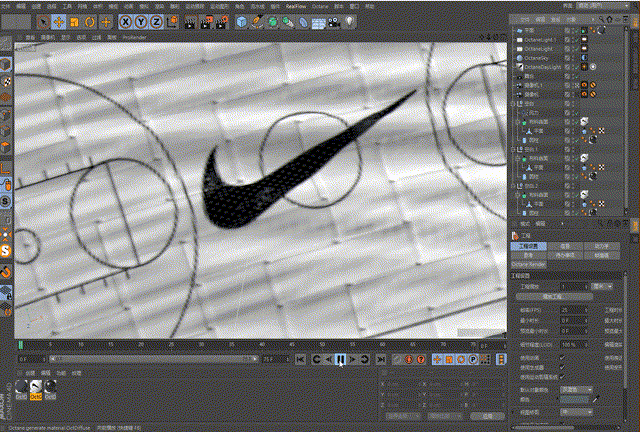Open the RealFlow menu
The width and height of the screenshot is (640, 432).
click(x=295, y=7)
